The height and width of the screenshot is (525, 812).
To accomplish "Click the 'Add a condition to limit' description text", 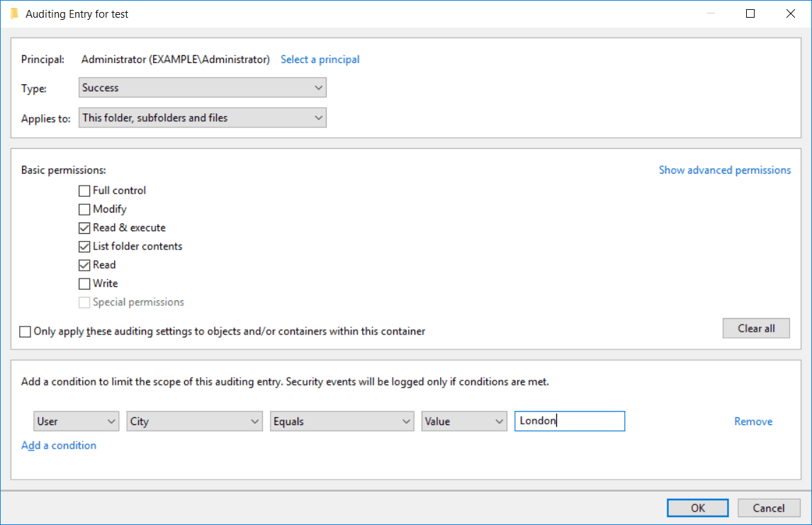I will [x=285, y=382].
